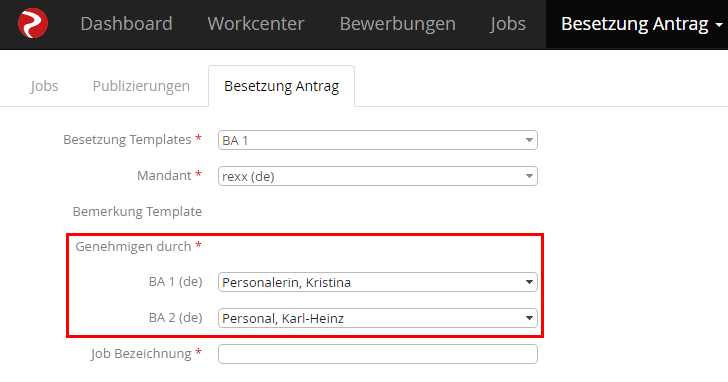The height and width of the screenshot is (382, 728).
Task: Click the arrow beside Personal, Karl-Heinz
Action: click(x=529, y=318)
